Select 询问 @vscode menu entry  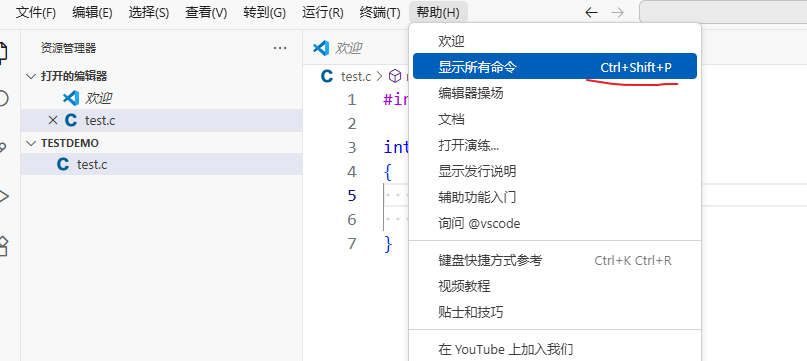[555, 224]
